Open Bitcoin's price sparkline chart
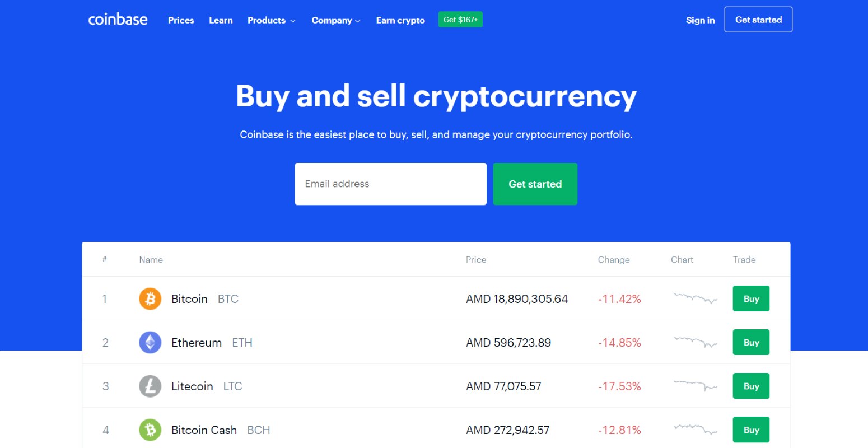The height and width of the screenshot is (448, 868). click(x=694, y=298)
